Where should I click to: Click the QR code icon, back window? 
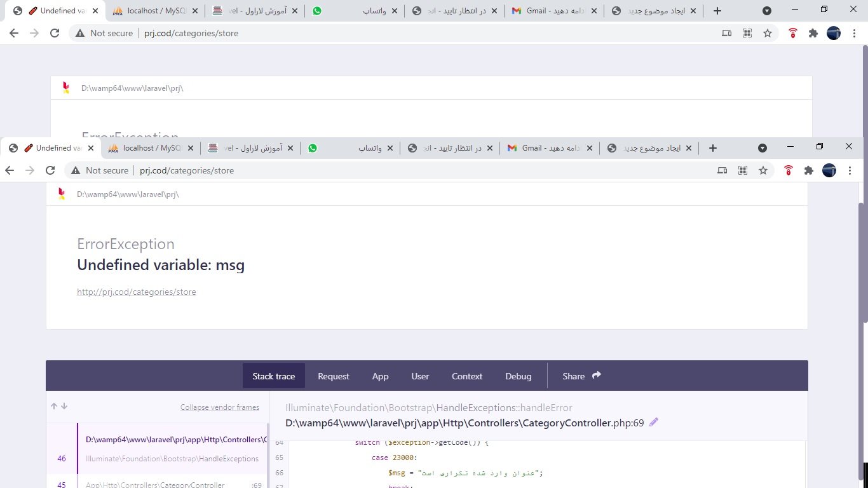pos(747,33)
